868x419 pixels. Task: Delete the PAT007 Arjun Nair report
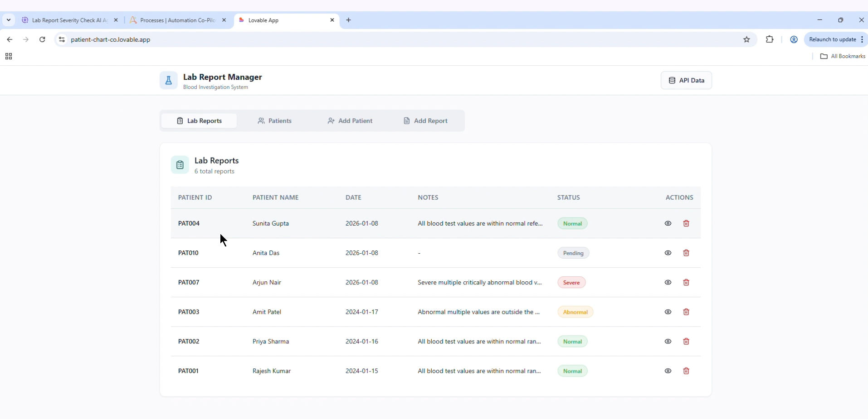tap(686, 282)
